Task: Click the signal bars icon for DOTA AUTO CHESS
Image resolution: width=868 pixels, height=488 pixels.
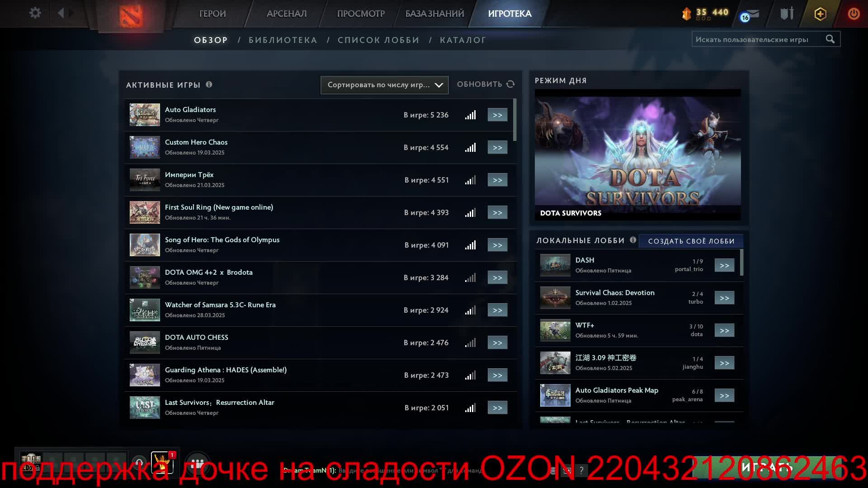Action: (x=470, y=343)
